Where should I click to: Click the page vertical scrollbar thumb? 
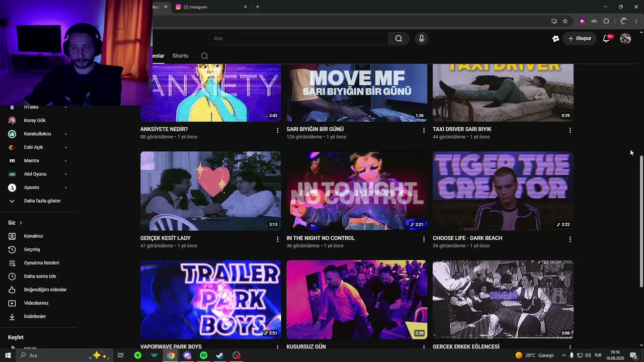click(641, 221)
